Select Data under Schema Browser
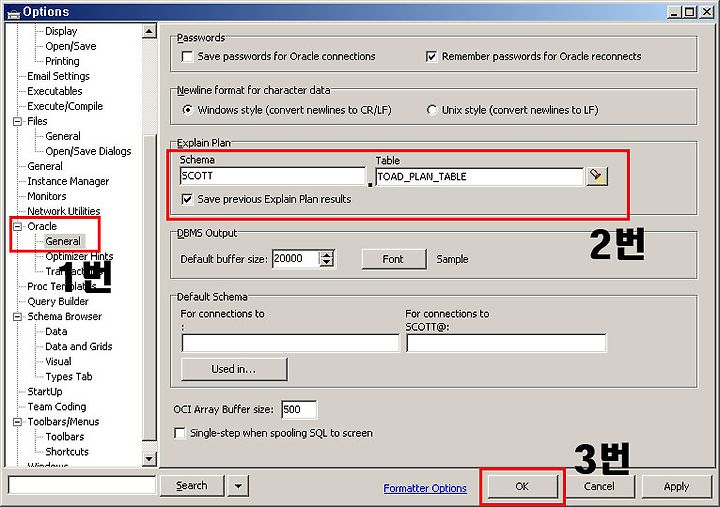This screenshot has height=507, width=720. tap(56, 332)
